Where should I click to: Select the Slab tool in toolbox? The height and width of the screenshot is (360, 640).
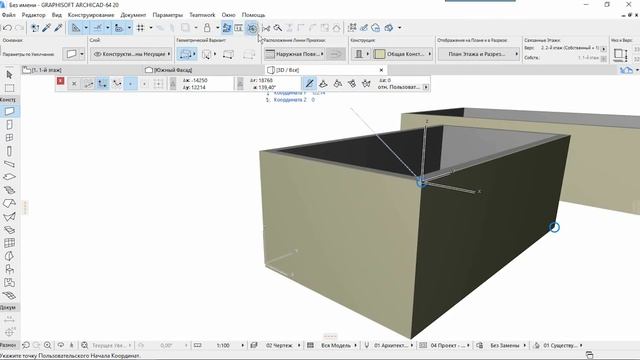[x=9, y=177]
